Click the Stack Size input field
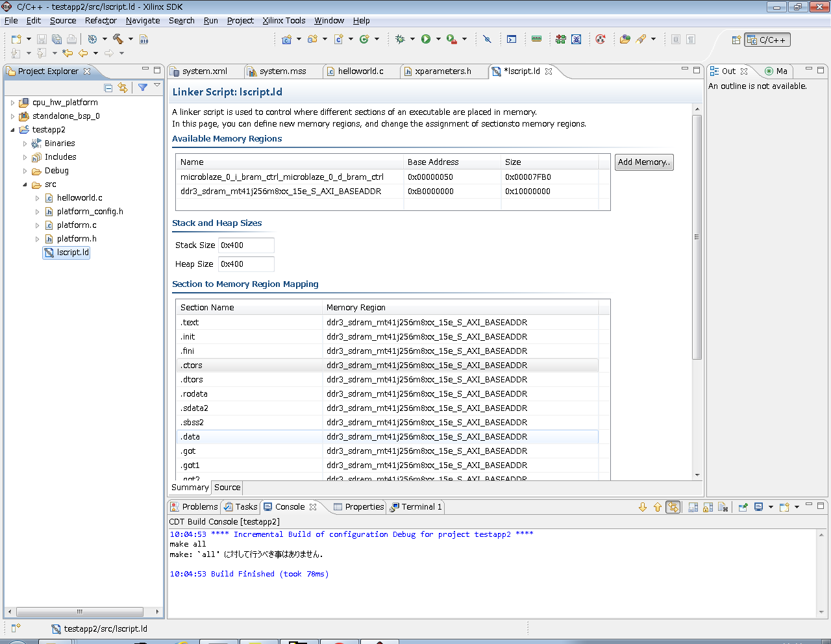The image size is (831, 644). [246, 245]
